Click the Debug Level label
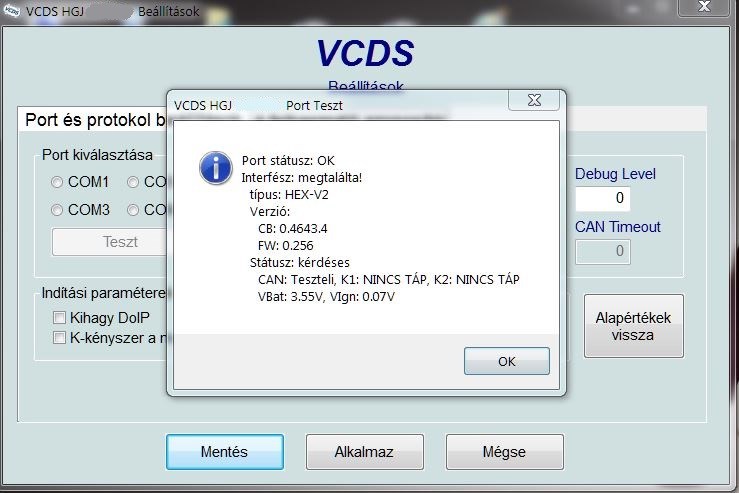739x493 pixels. click(615, 174)
